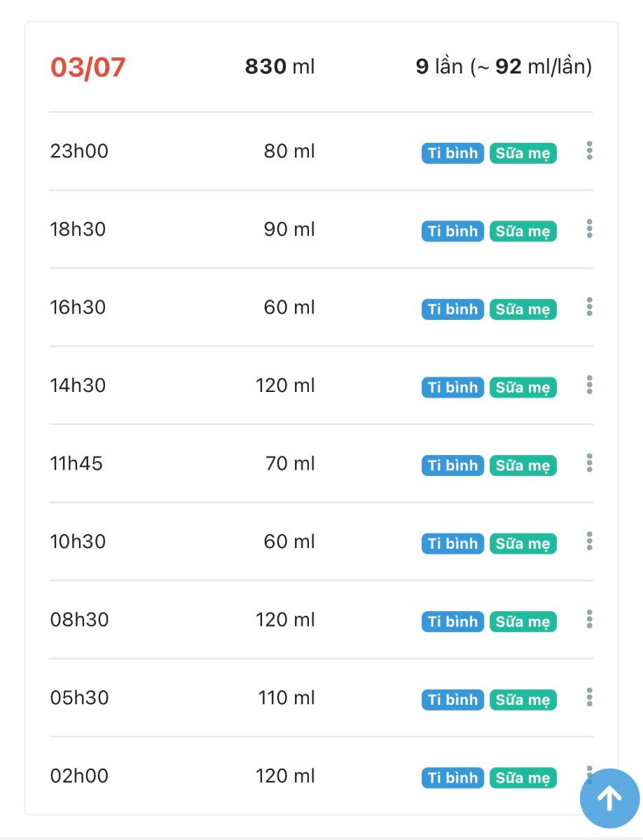Click Sữa mẹ tag on 02h00 row
Screen dimensions: 643x840
point(523,778)
